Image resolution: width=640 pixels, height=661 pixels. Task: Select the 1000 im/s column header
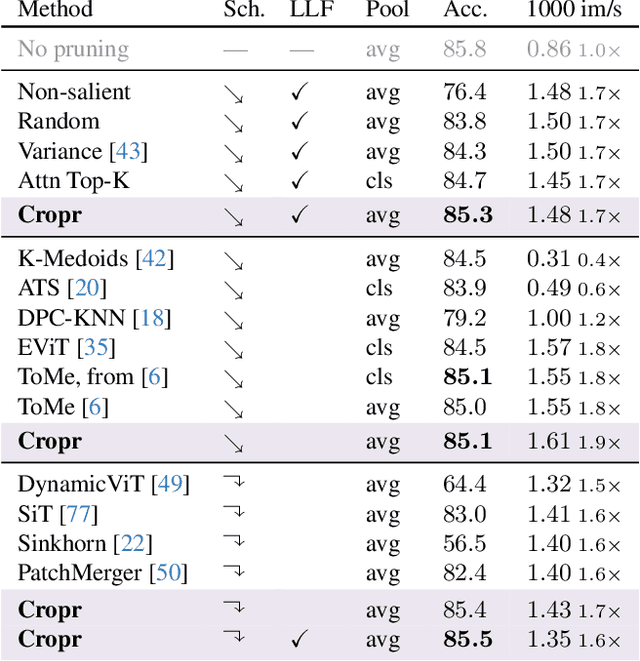coord(574,11)
